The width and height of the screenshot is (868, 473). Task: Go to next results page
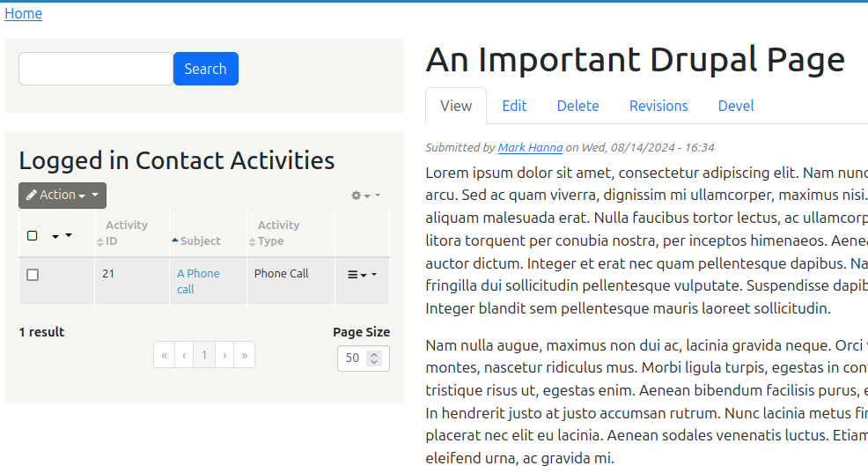224,355
